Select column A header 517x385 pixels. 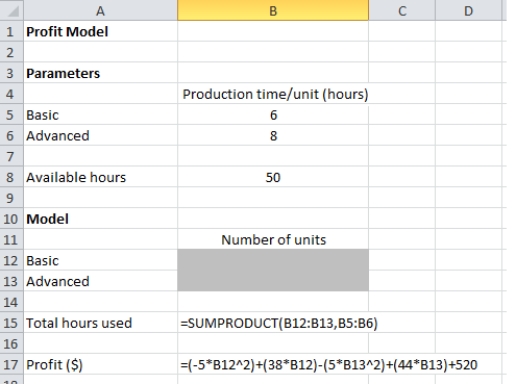click(x=100, y=11)
